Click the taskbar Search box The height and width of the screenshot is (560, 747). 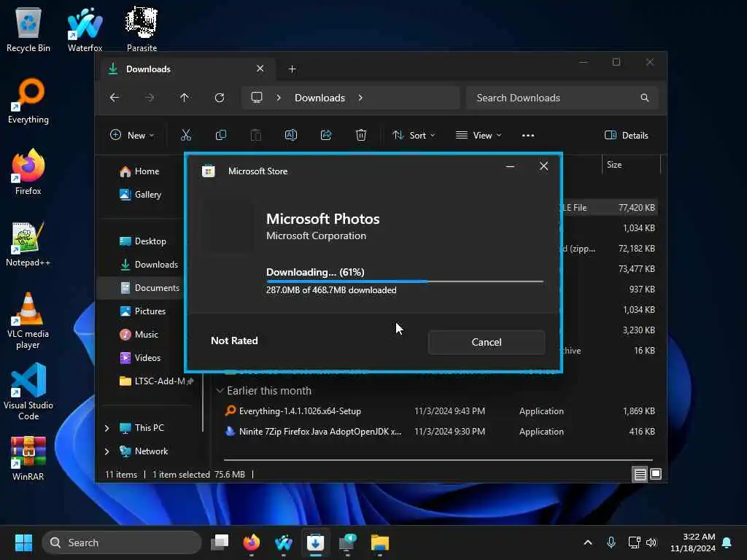(x=122, y=542)
